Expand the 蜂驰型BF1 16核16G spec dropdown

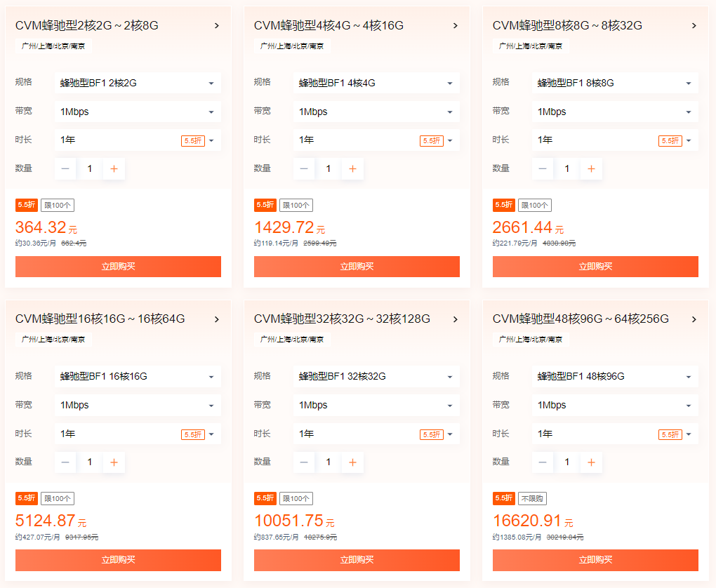click(x=138, y=377)
